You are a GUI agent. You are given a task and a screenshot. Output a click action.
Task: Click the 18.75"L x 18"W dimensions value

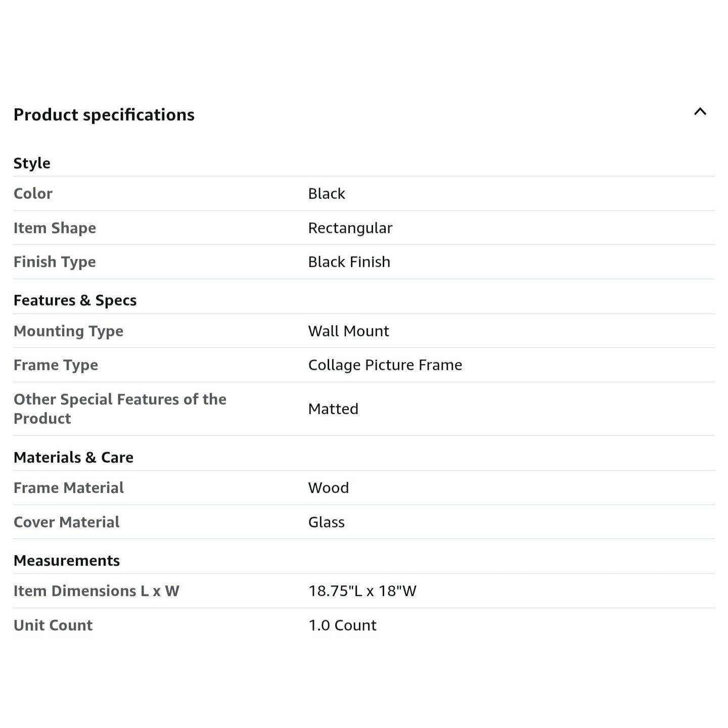click(x=362, y=591)
